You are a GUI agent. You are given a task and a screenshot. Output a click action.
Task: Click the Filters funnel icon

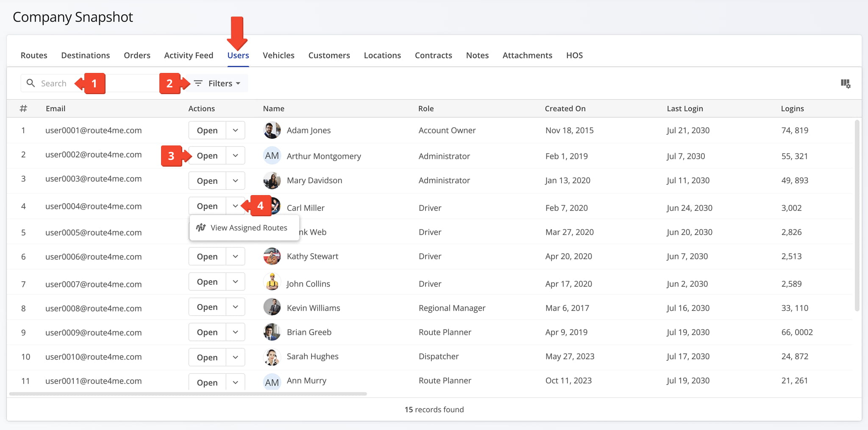198,83
